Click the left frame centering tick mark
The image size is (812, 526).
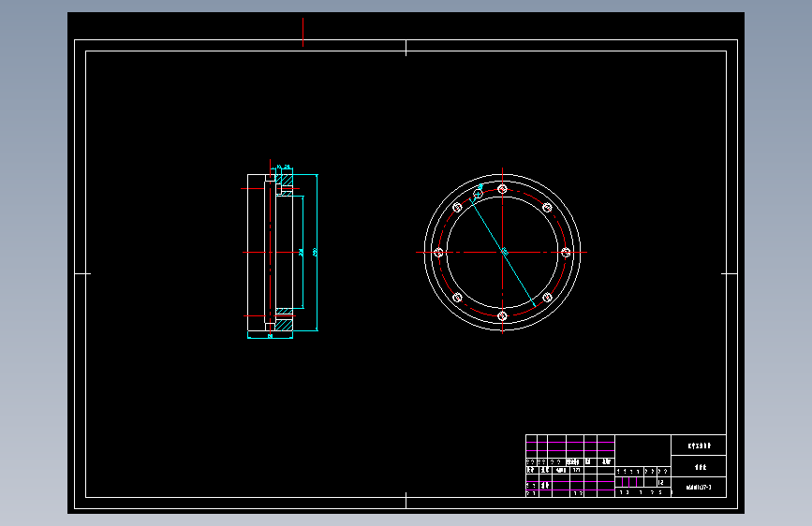point(82,273)
